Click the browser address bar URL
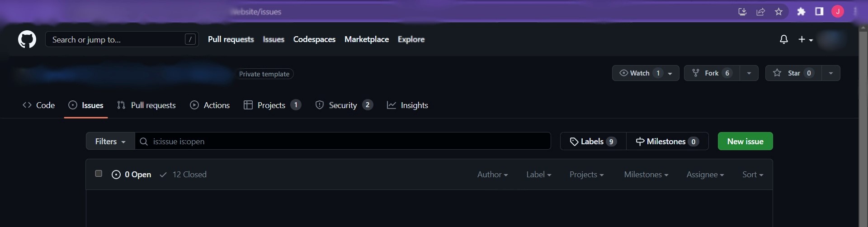This screenshot has width=868, height=227. pyautogui.click(x=256, y=12)
